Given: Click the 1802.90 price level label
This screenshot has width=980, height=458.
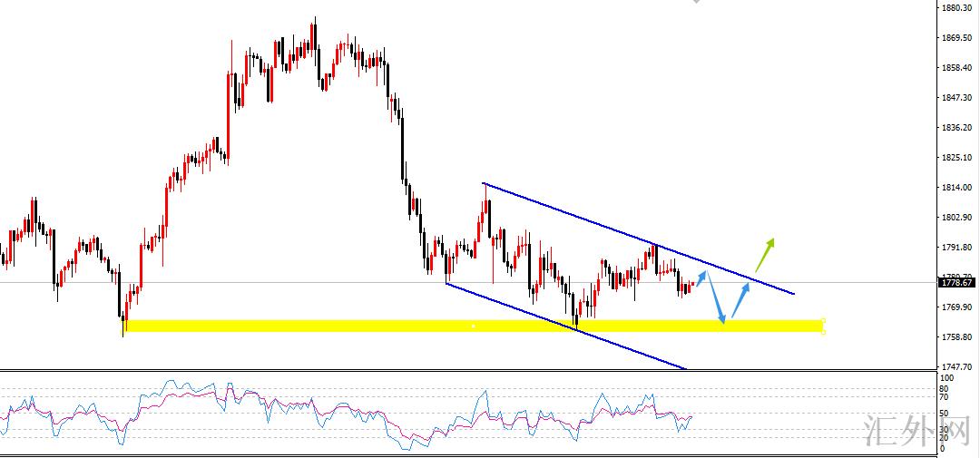Looking at the screenshot, I should (957, 218).
